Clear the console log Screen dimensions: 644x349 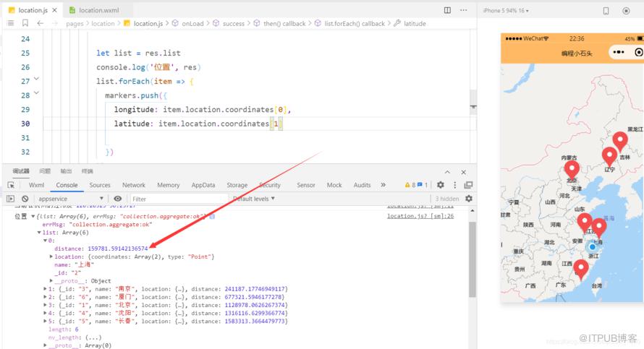(25, 199)
